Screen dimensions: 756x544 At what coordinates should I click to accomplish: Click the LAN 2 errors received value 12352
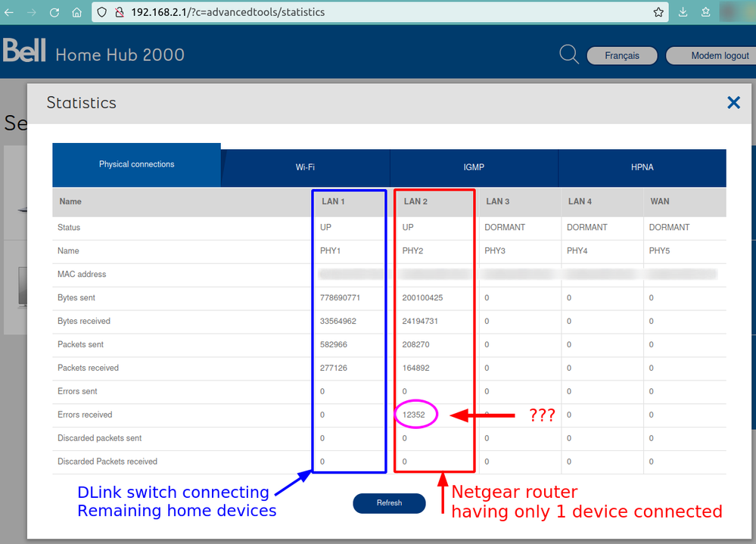click(x=413, y=415)
